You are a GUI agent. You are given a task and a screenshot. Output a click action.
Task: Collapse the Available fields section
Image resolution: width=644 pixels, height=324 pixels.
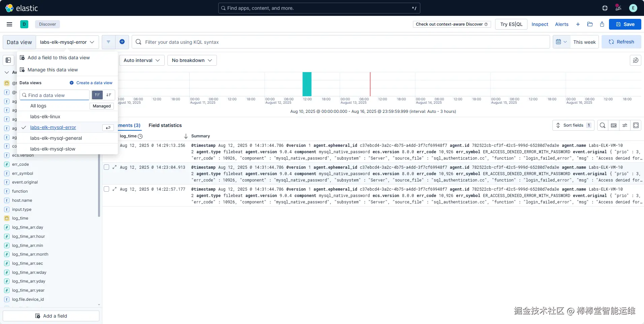[7, 72]
